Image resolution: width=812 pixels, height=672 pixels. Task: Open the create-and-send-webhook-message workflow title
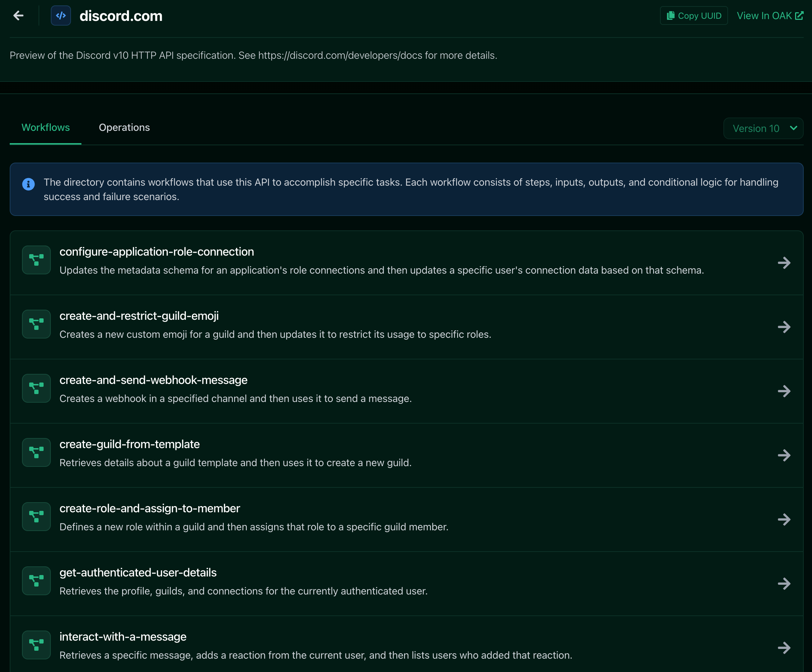pyautogui.click(x=153, y=380)
